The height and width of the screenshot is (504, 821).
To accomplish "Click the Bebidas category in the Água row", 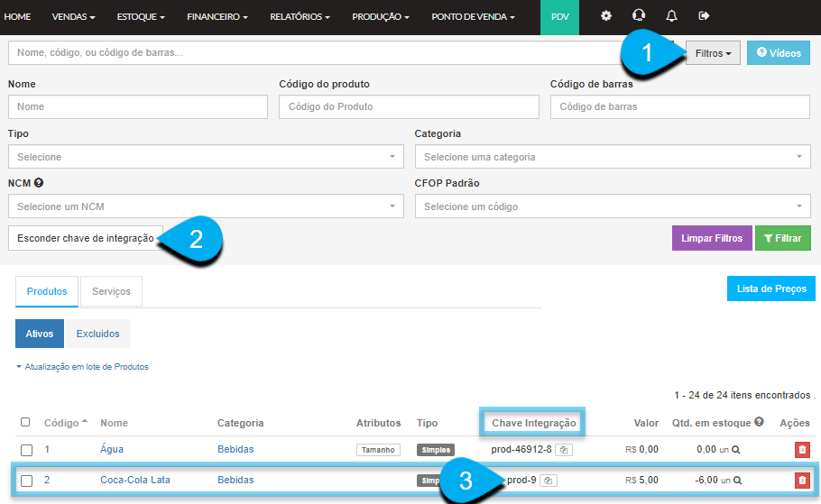I will pos(235,450).
